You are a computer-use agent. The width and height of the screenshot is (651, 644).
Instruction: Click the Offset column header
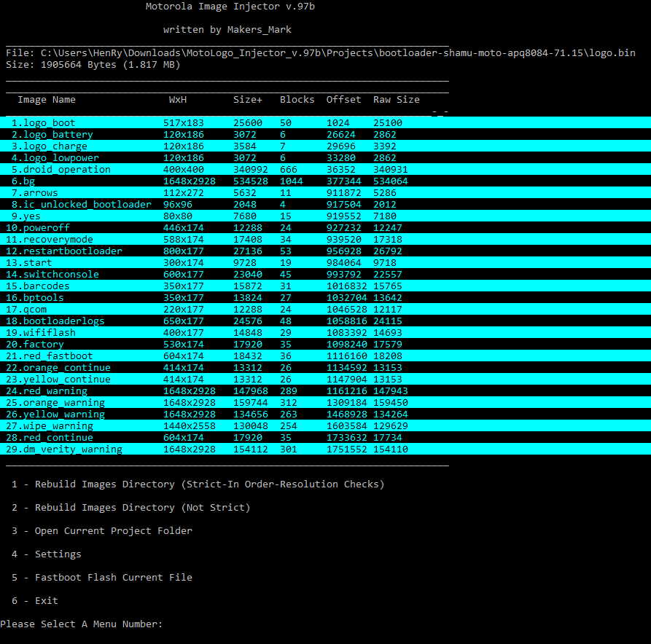point(343,100)
